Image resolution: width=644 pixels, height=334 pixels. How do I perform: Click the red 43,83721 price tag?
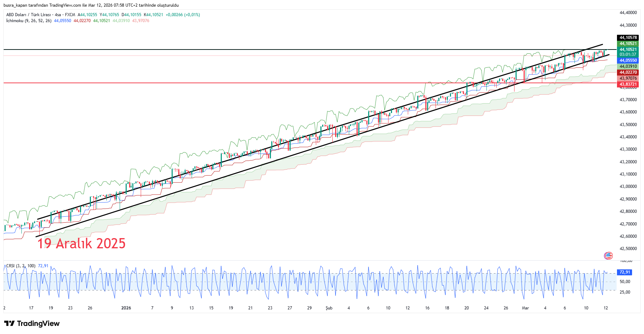pos(628,84)
